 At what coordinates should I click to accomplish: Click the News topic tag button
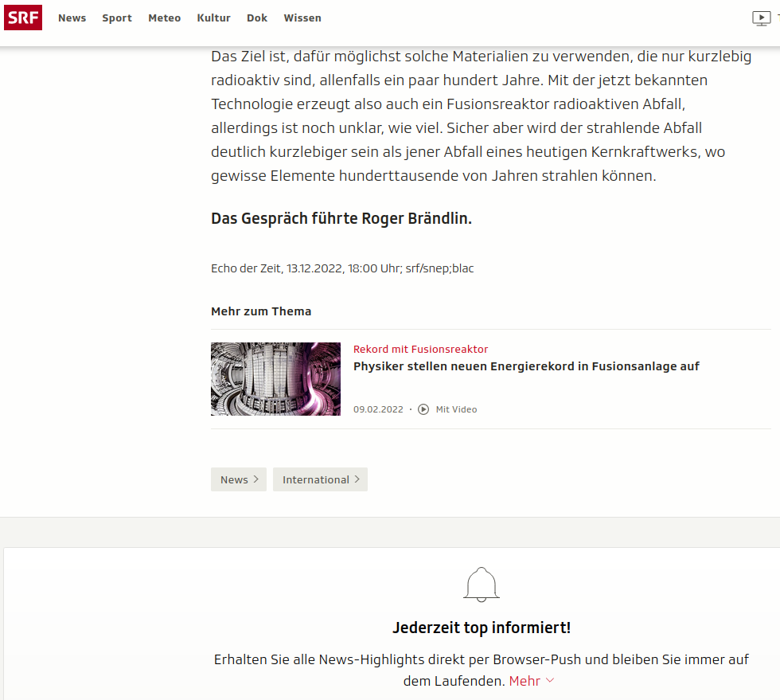pyautogui.click(x=239, y=479)
